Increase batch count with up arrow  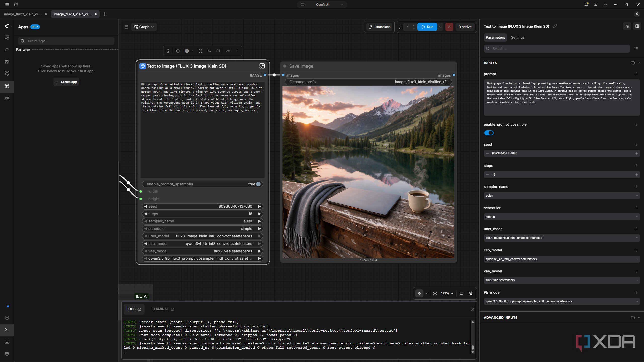pos(414,25)
